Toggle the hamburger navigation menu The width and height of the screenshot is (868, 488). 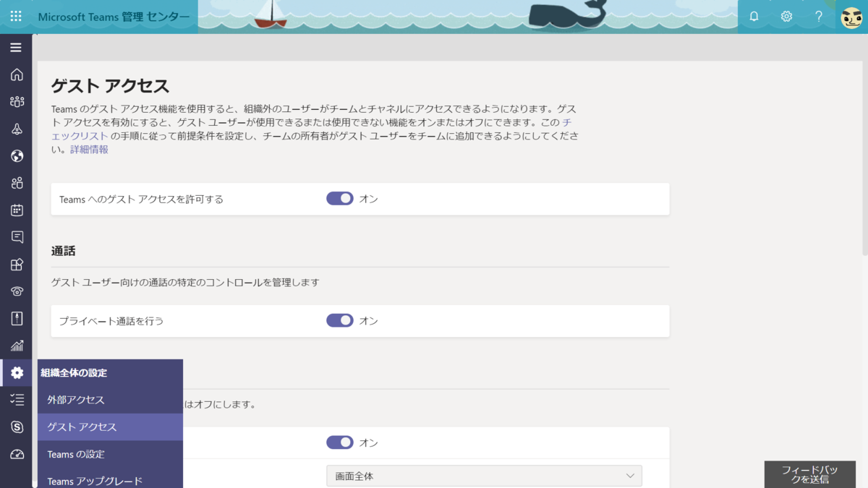coord(16,48)
